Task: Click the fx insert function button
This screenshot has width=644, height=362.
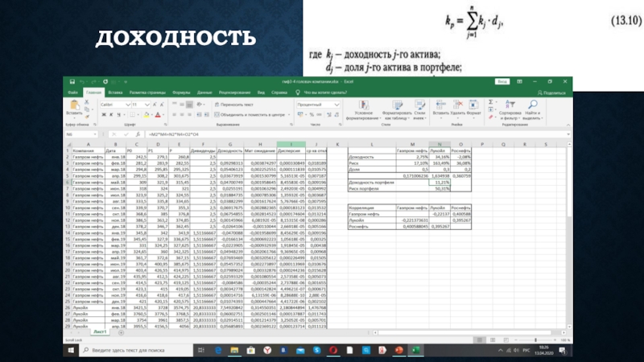Action: [138, 134]
